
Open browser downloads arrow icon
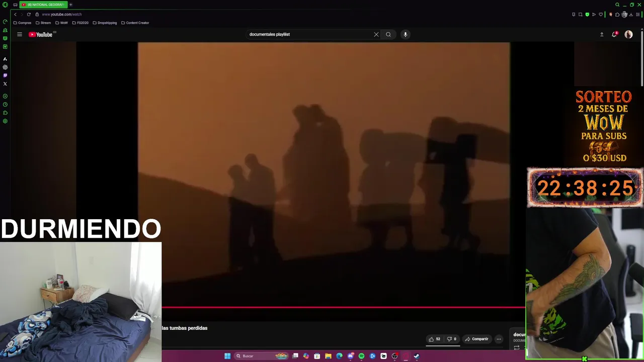pyautogui.click(x=631, y=14)
